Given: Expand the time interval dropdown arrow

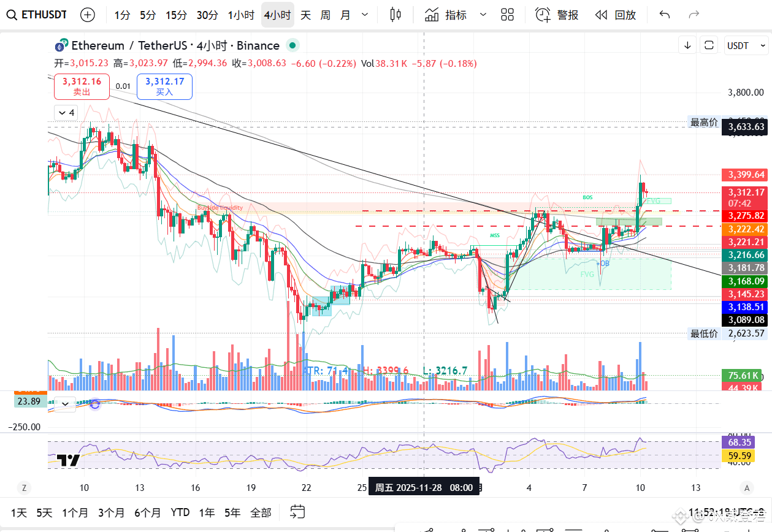Looking at the screenshot, I should pos(365,15).
